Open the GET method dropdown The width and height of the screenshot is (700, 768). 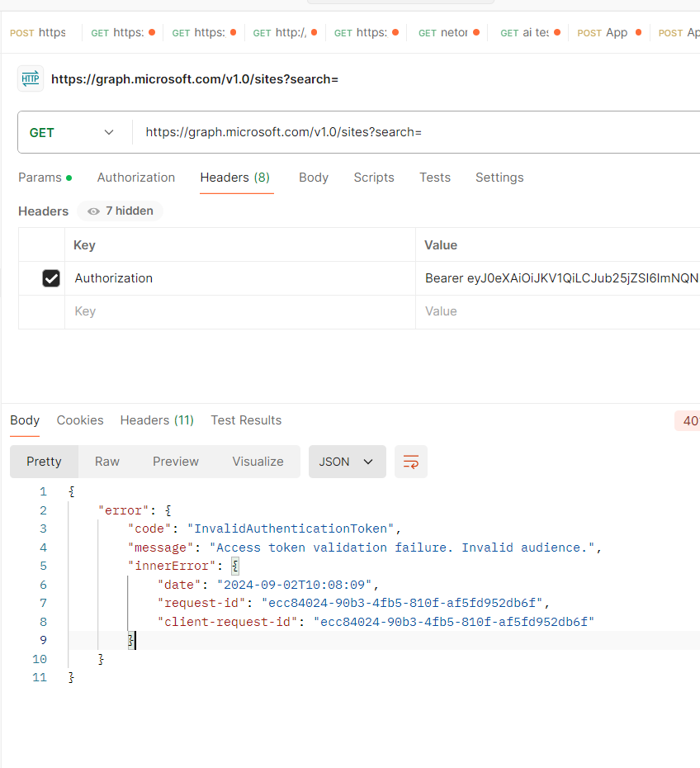click(72, 132)
